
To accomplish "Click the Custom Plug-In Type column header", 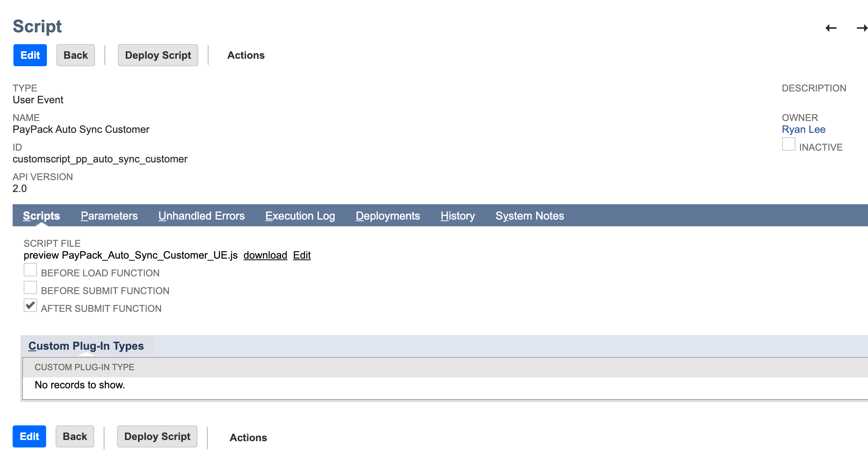I will [x=84, y=367].
